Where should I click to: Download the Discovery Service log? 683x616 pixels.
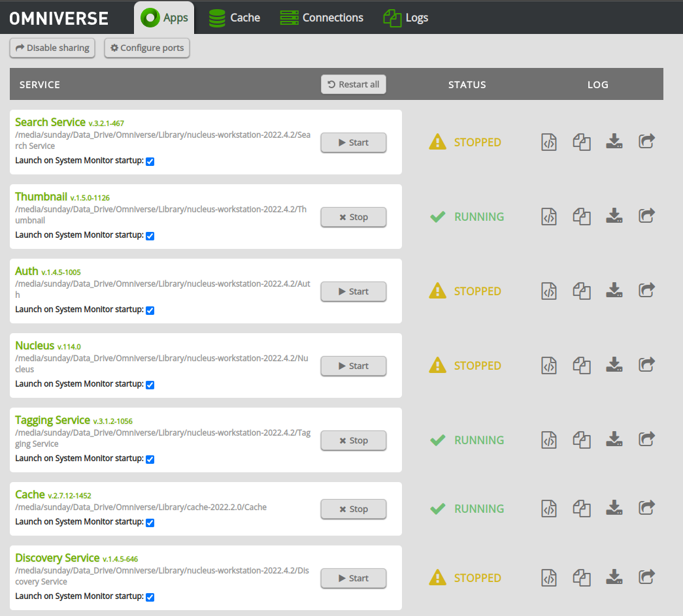click(x=614, y=577)
